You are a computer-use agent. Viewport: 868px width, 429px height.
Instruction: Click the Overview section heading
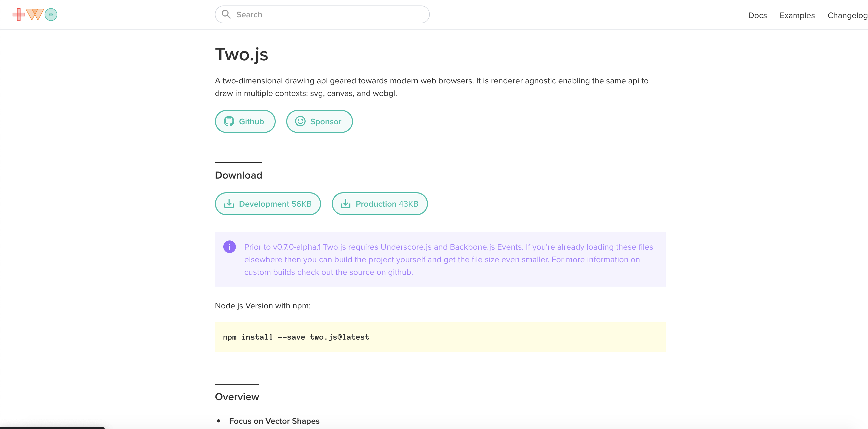click(237, 397)
